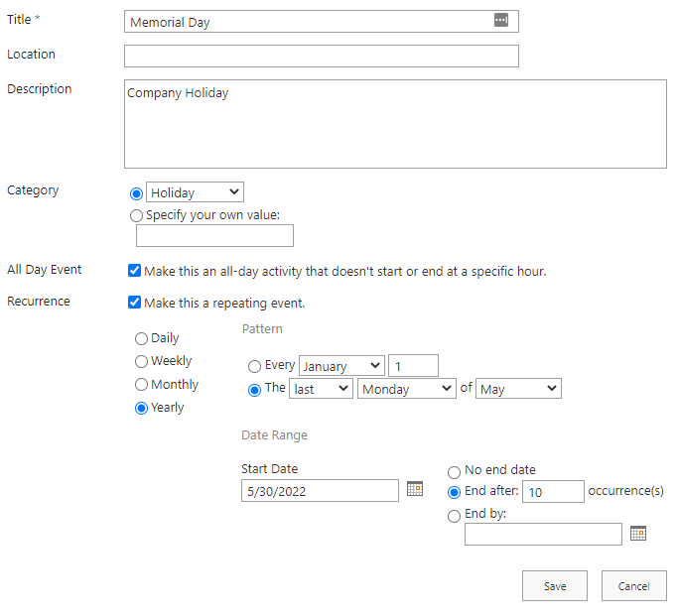The image size is (678, 616).
Task: Select the No end date option
Action: (454, 472)
